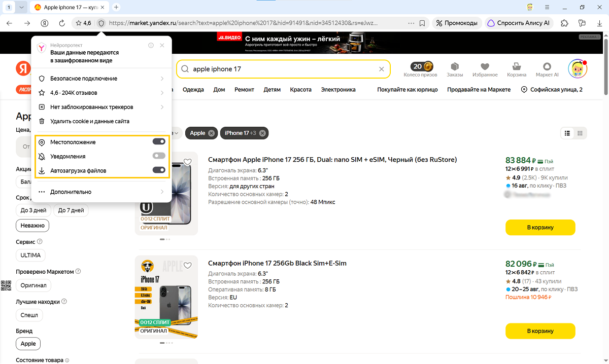The height and width of the screenshot is (364, 609).
Task: Clear the search field with the X icon
Action: pyautogui.click(x=382, y=69)
